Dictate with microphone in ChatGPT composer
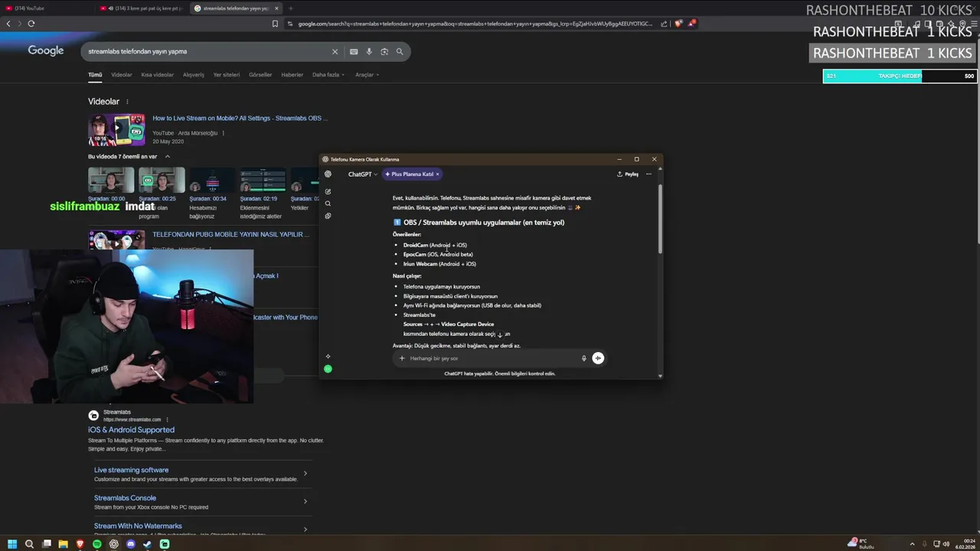Viewport: 980px width, 551px height. [x=583, y=358]
